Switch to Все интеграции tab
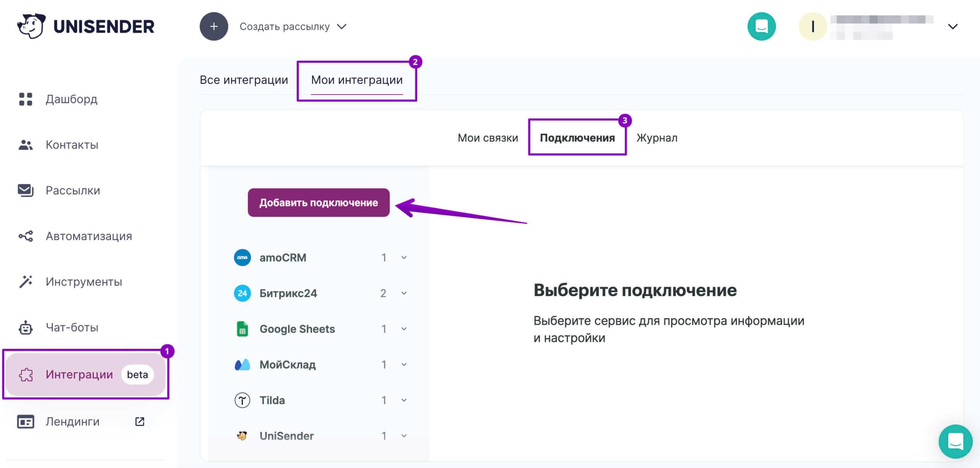Screen dimensions: 980x468 pyautogui.click(x=244, y=80)
